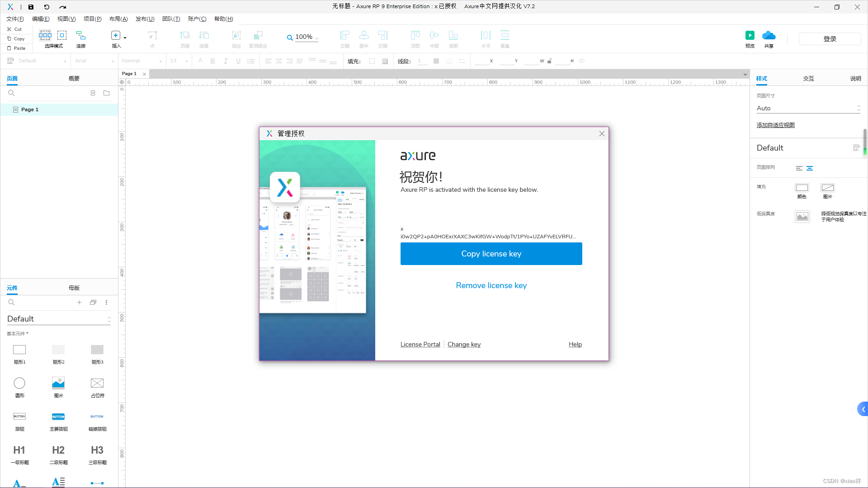Click the Change key link
Screen dimensions: 868x488
point(464,345)
